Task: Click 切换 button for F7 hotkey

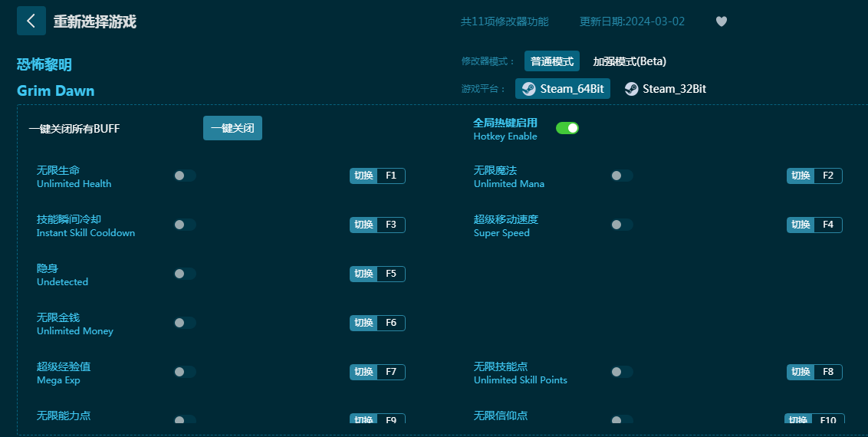Action: tap(363, 372)
